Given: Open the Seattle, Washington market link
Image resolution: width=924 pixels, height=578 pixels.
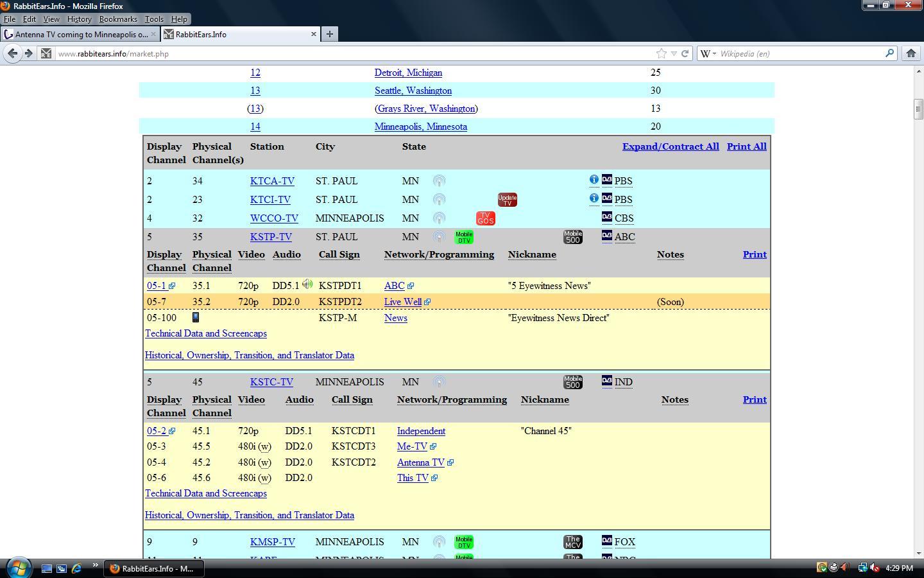Looking at the screenshot, I should (413, 91).
